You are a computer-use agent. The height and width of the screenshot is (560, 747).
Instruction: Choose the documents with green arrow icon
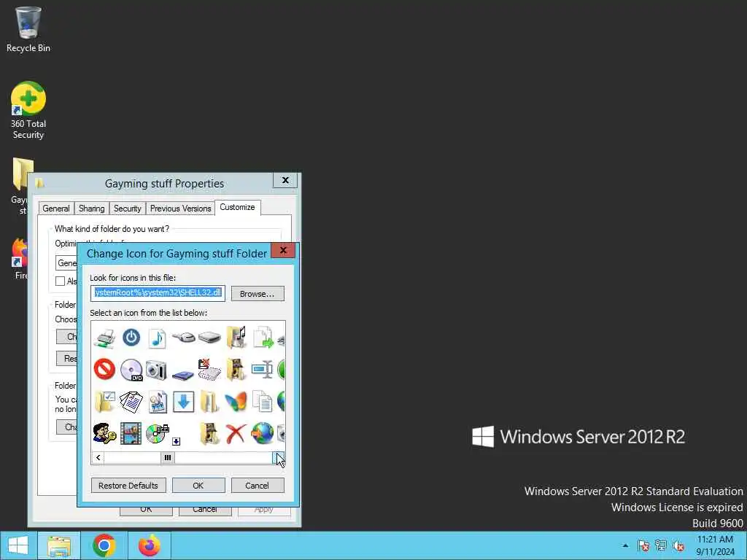point(263,338)
